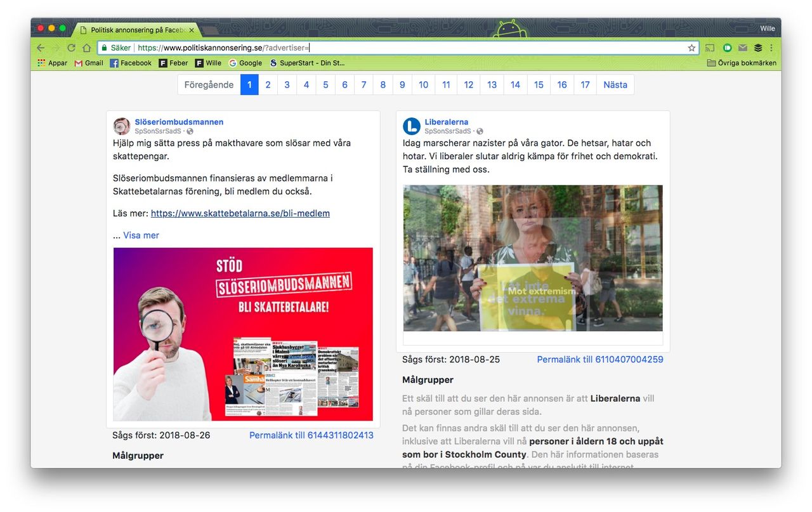The width and height of the screenshot is (812, 512).
Task: Click text 'Sågs först: 2018-08-26'
Action: (x=161, y=435)
